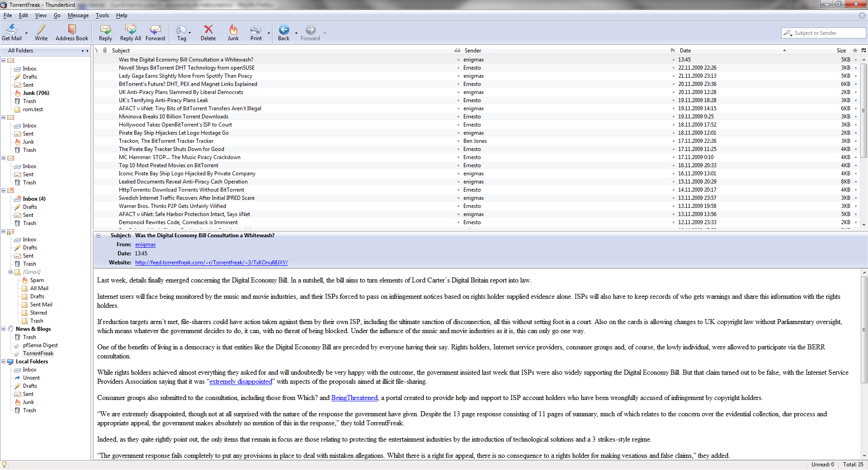Sort messages by Date column header

(732, 51)
